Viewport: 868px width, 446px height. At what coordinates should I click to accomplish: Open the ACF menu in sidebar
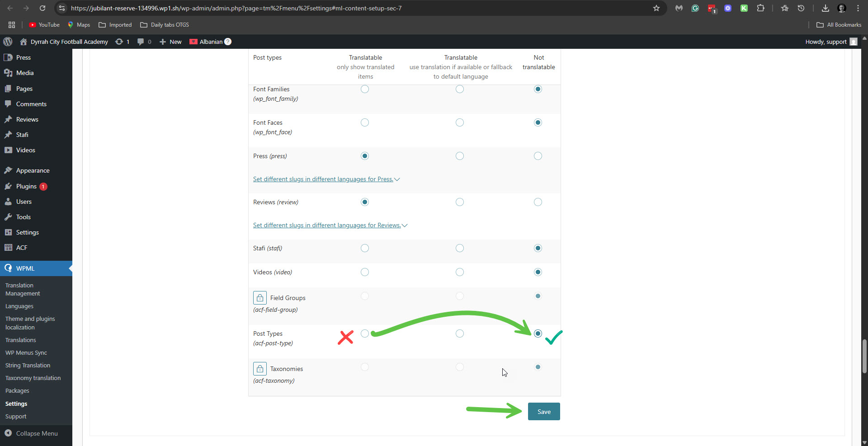tap(36, 248)
